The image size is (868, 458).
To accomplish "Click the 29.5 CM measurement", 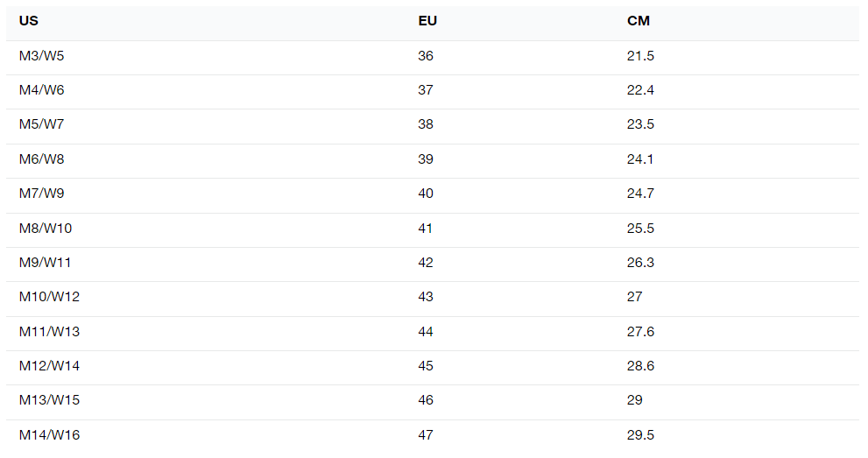I will (x=640, y=435).
